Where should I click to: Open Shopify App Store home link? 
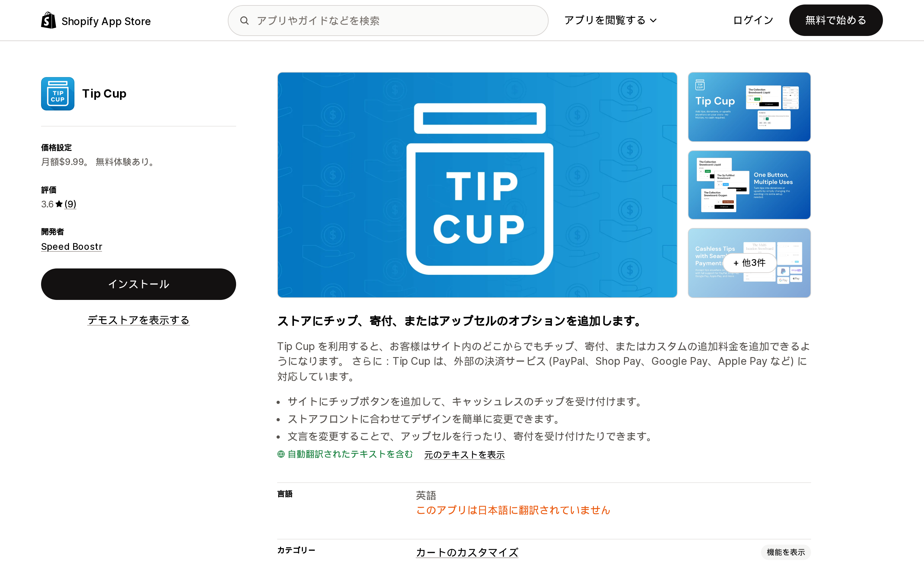tap(96, 21)
